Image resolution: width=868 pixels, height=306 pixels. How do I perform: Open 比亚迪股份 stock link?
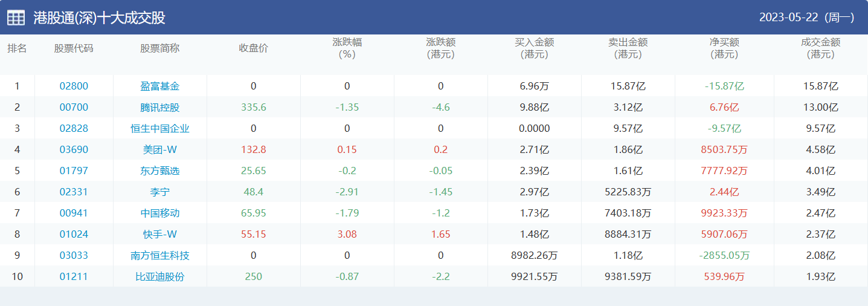tap(160, 277)
